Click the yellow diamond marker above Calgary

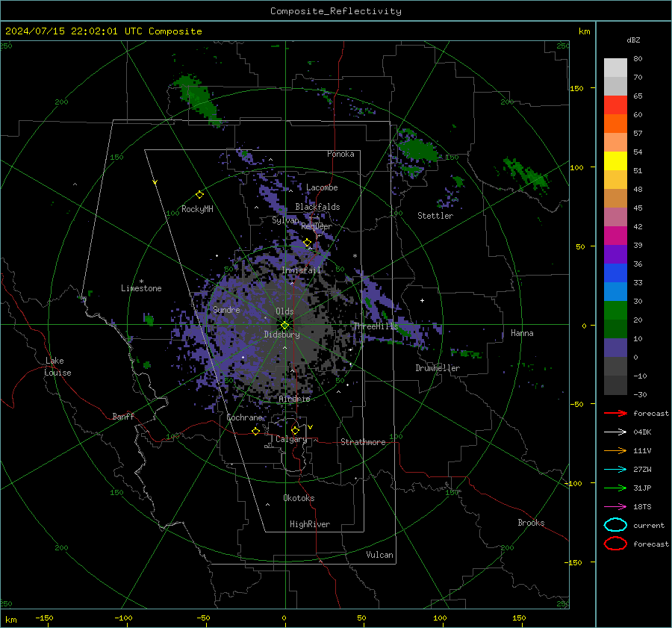click(x=295, y=430)
